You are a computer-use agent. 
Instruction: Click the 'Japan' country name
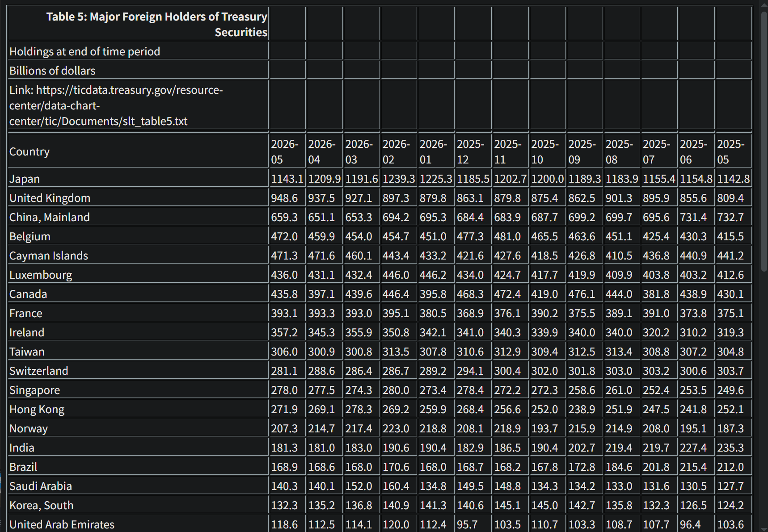point(25,179)
